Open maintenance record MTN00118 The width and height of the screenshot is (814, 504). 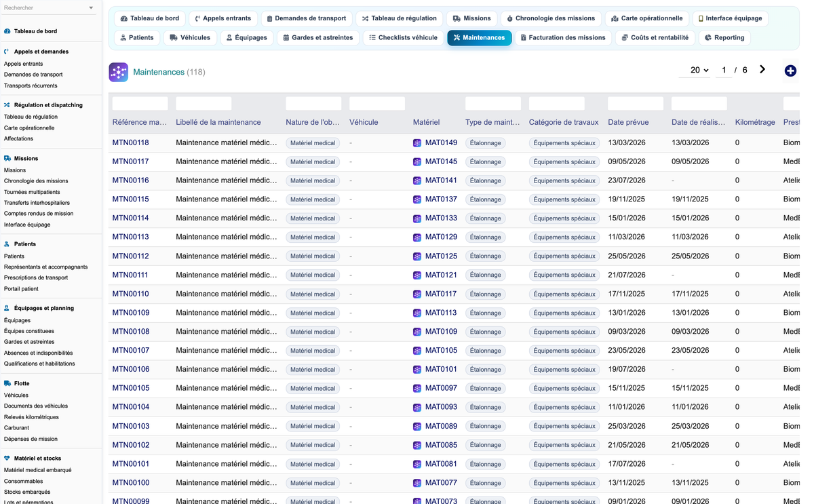tap(131, 143)
